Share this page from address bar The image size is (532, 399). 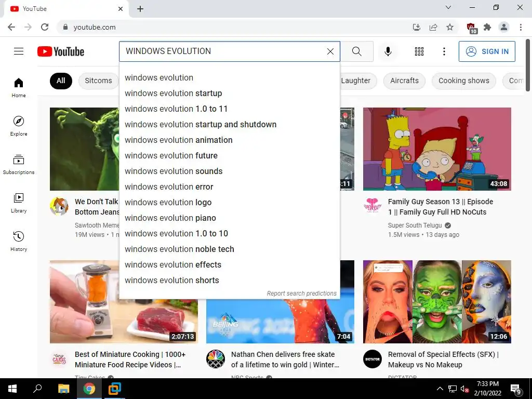pyautogui.click(x=433, y=27)
